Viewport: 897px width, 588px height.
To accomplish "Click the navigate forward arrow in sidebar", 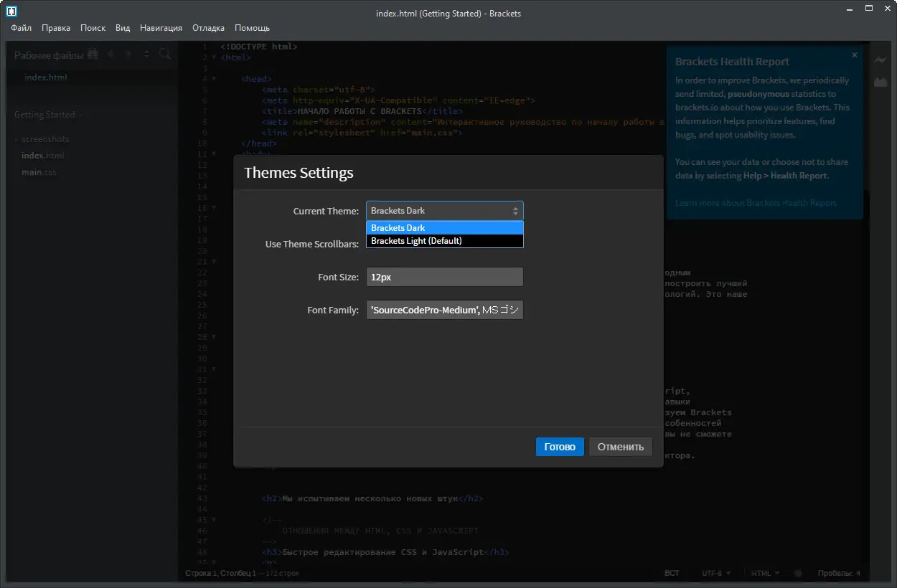I will (128, 54).
